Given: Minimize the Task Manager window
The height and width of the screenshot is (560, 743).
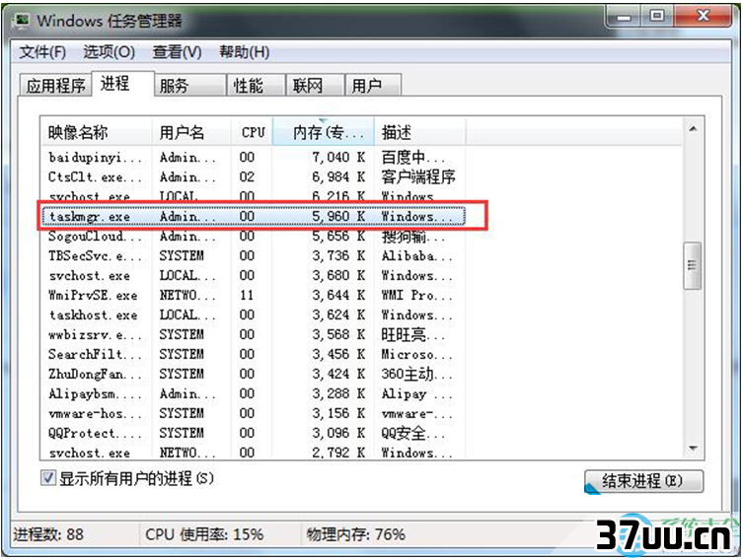Looking at the screenshot, I should pos(624,17).
